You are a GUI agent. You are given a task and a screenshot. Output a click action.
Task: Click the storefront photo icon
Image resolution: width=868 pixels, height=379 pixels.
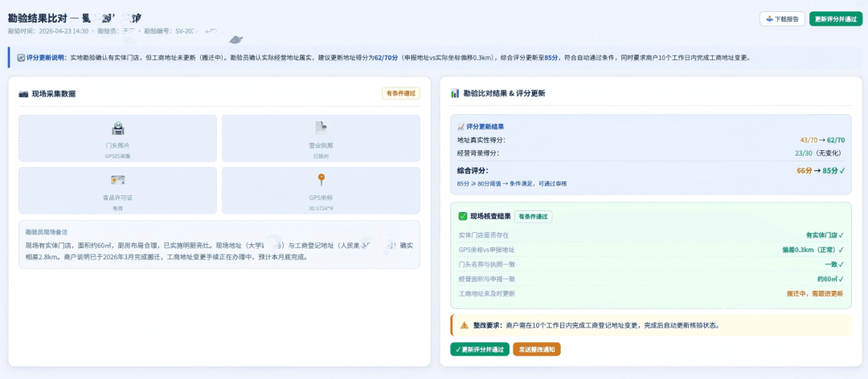coord(117,128)
